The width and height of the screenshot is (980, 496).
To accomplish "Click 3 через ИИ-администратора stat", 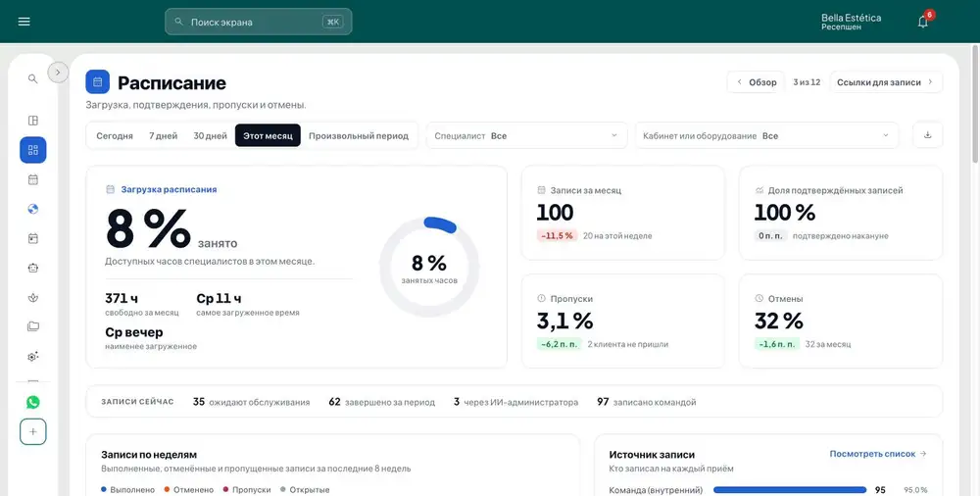I will click(x=516, y=402).
